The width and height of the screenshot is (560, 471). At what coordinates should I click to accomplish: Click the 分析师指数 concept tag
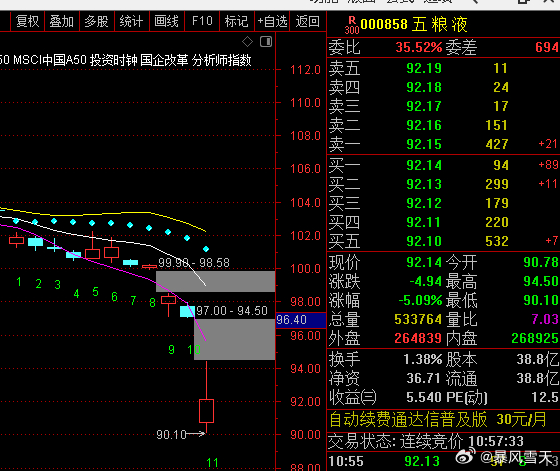pyautogui.click(x=221, y=60)
